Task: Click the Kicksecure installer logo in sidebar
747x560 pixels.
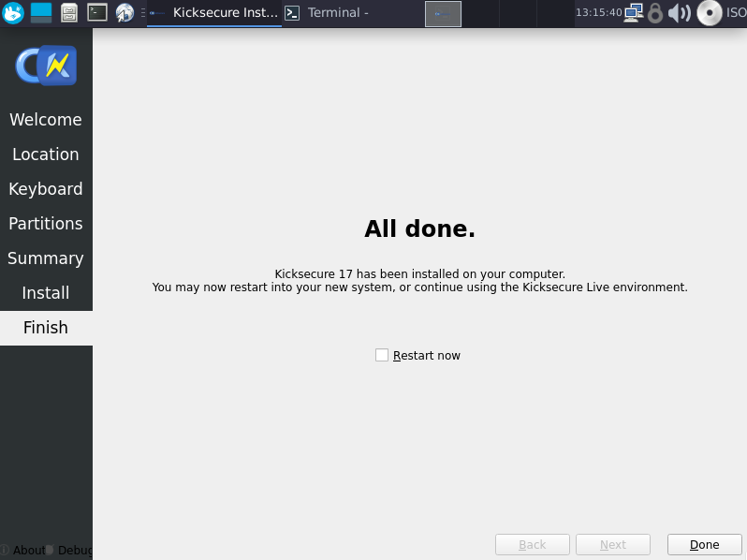Action: pos(46,66)
